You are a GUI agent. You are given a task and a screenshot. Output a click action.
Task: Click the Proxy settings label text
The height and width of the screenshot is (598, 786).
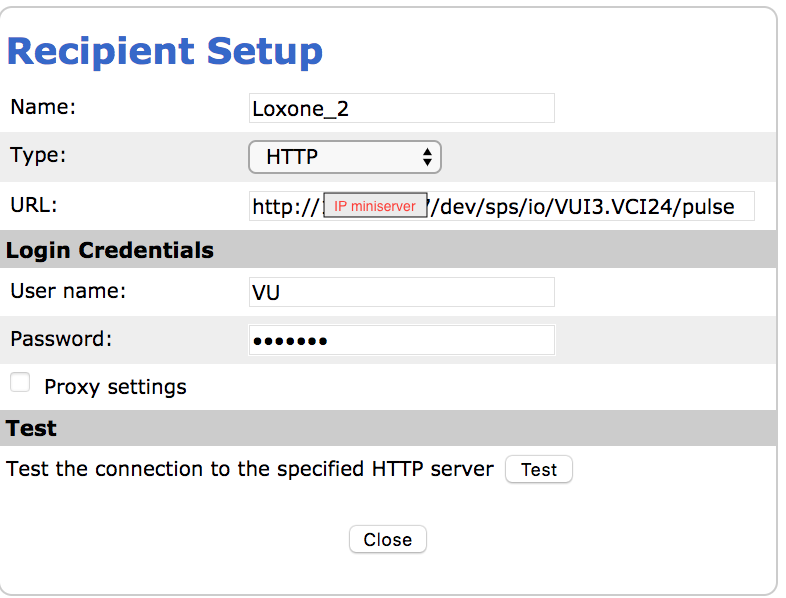pos(115,386)
